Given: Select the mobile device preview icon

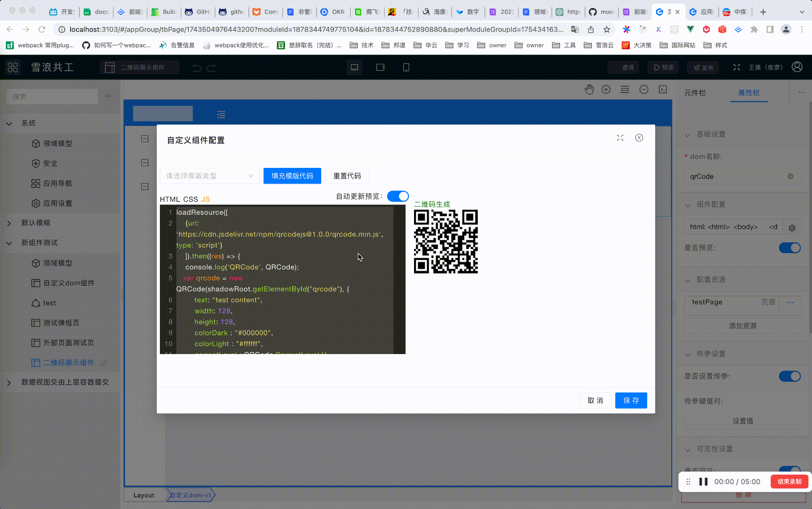Looking at the screenshot, I should click(x=406, y=67).
